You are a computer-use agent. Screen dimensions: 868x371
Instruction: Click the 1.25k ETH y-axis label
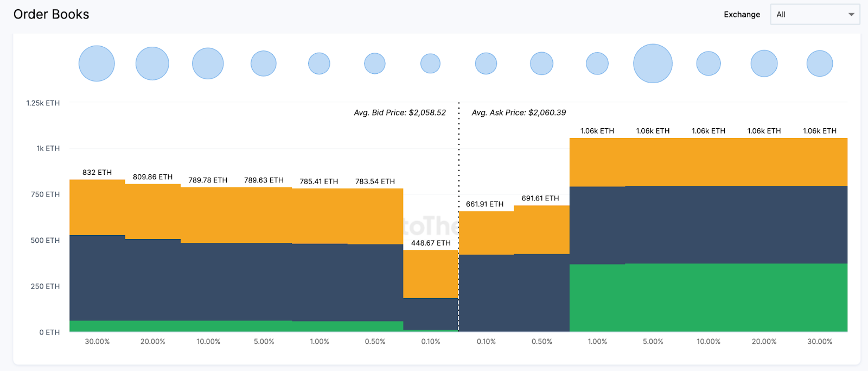pyautogui.click(x=43, y=103)
